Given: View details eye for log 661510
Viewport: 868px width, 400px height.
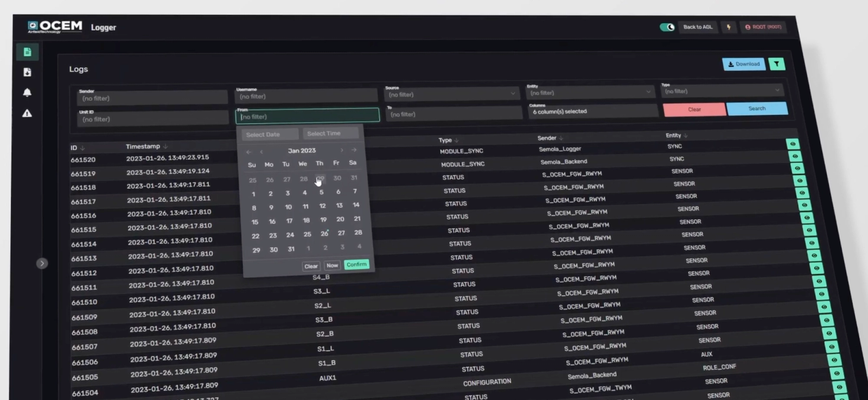Looking at the screenshot, I should (816, 268).
